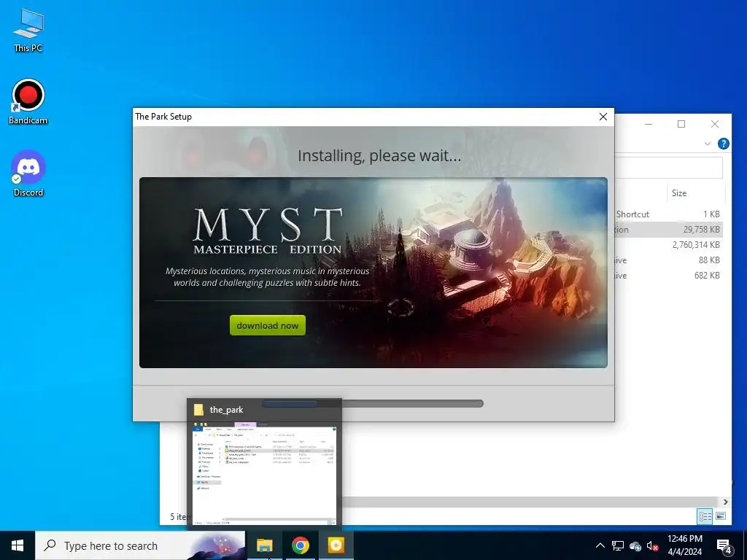747x560 pixels.
Task: Click the green download now button
Action: [x=267, y=326]
